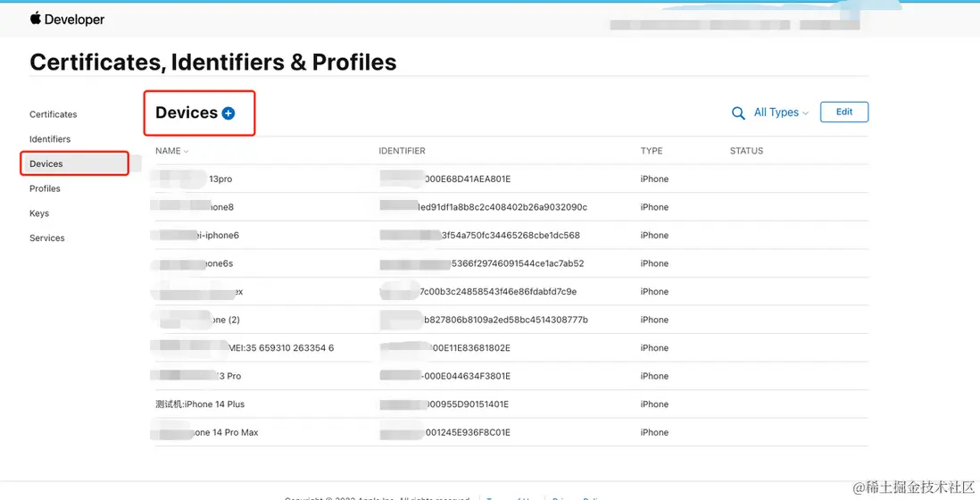Click the Apple Developer logo

pos(67,20)
